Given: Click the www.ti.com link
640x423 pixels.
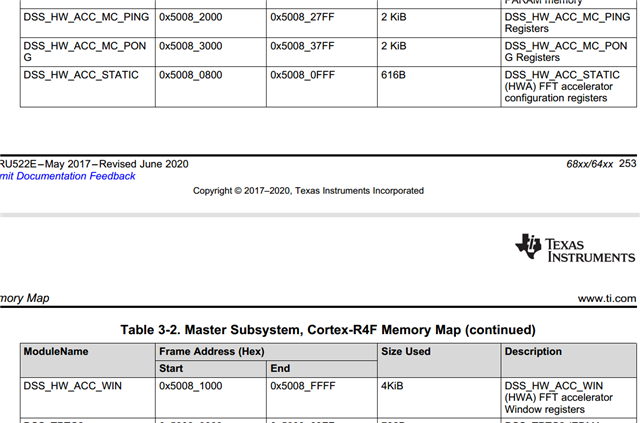Looking at the screenshot, I should point(607,298).
